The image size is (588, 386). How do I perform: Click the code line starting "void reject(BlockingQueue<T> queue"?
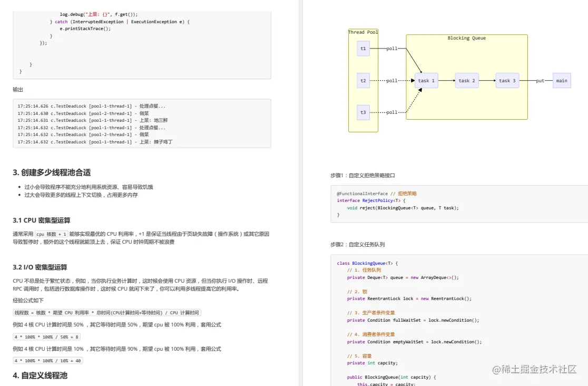coord(403,208)
